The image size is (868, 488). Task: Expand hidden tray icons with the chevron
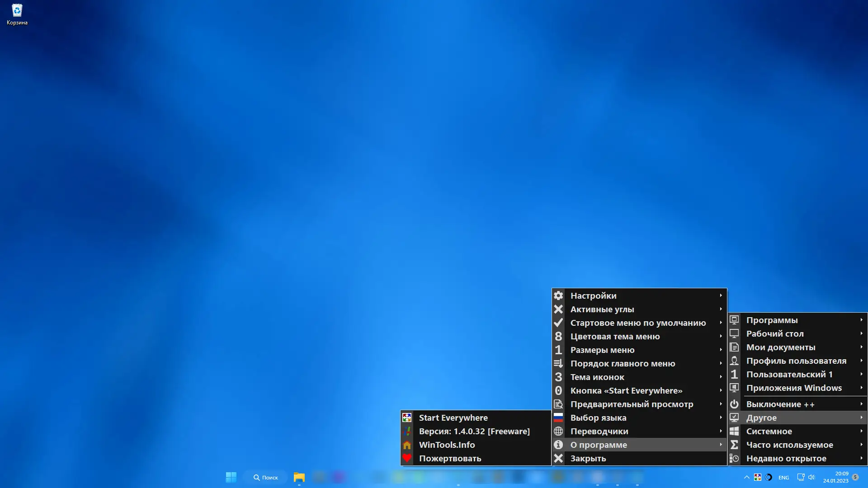coord(747,477)
